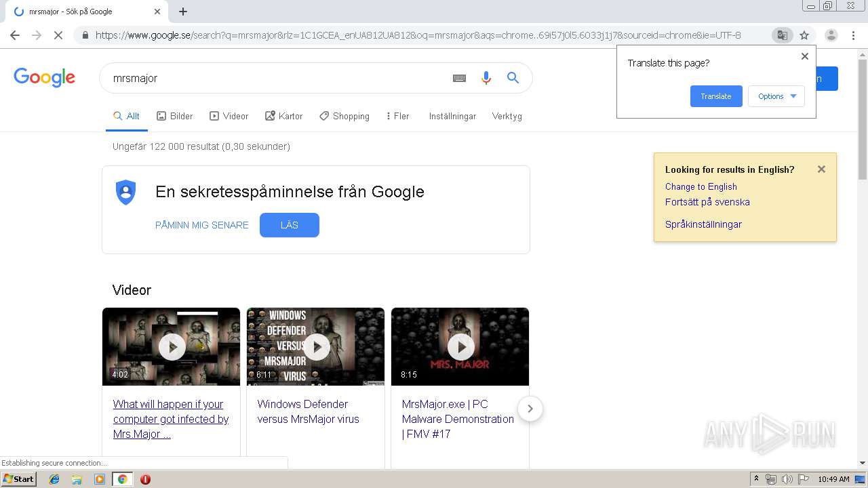Viewport: 868px width, 488px height.
Task: Switch to the Bilder tab
Action: click(x=174, y=117)
